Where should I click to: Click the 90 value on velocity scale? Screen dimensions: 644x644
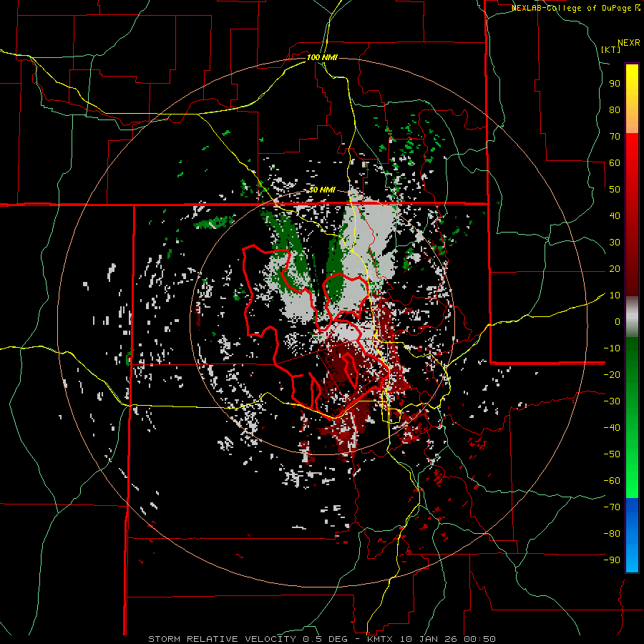click(x=615, y=84)
